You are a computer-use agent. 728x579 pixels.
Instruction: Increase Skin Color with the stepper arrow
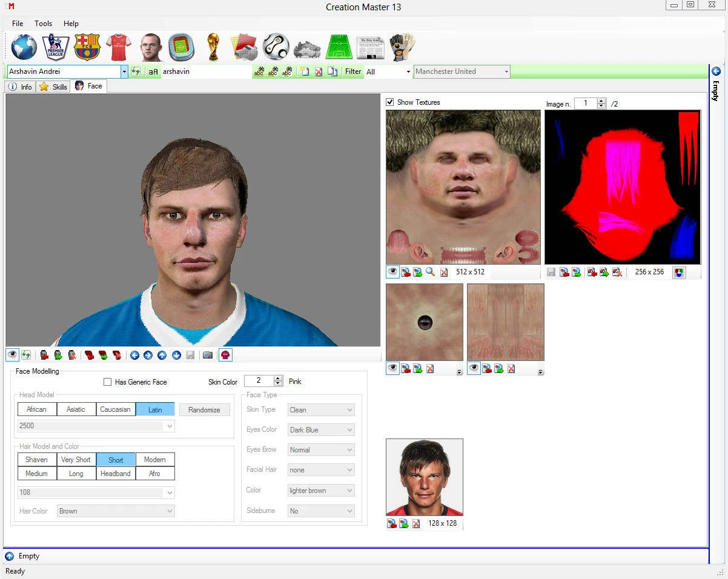(276, 379)
